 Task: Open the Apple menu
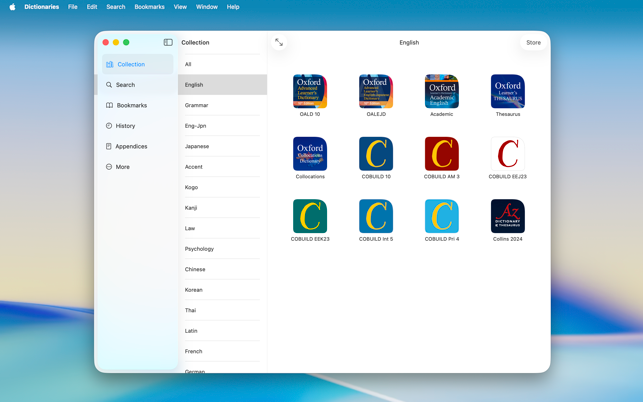[12, 7]
